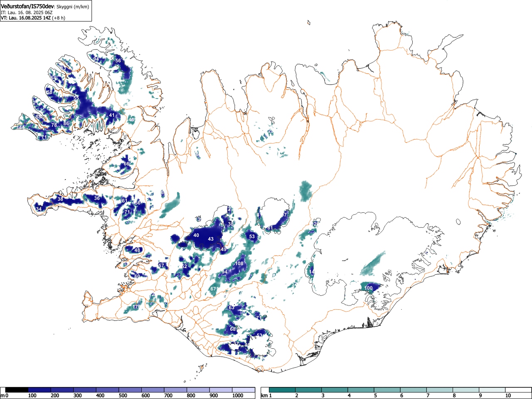
Task: Pick the 500–600 m legend color segment
Action: 130,390
